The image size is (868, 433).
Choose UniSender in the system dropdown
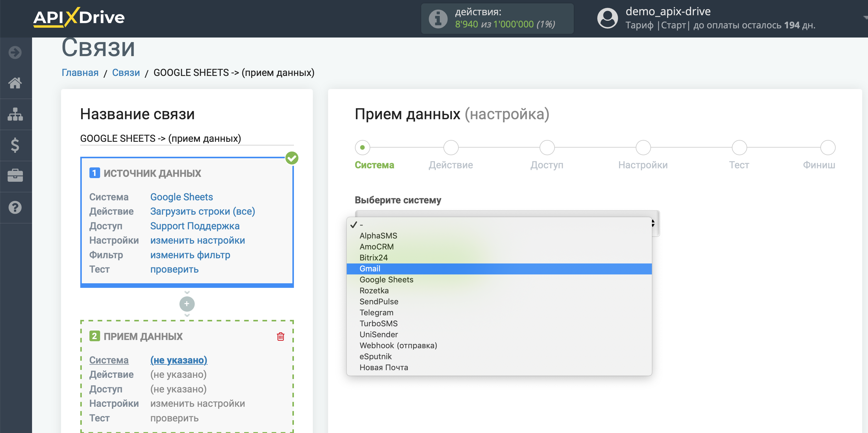point(499,334)
